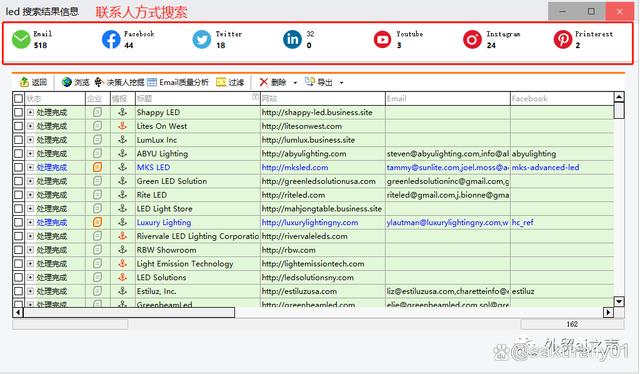640x374 pixels.
Task: Click the estiluz Facebook cell
Action: [562, 291]
